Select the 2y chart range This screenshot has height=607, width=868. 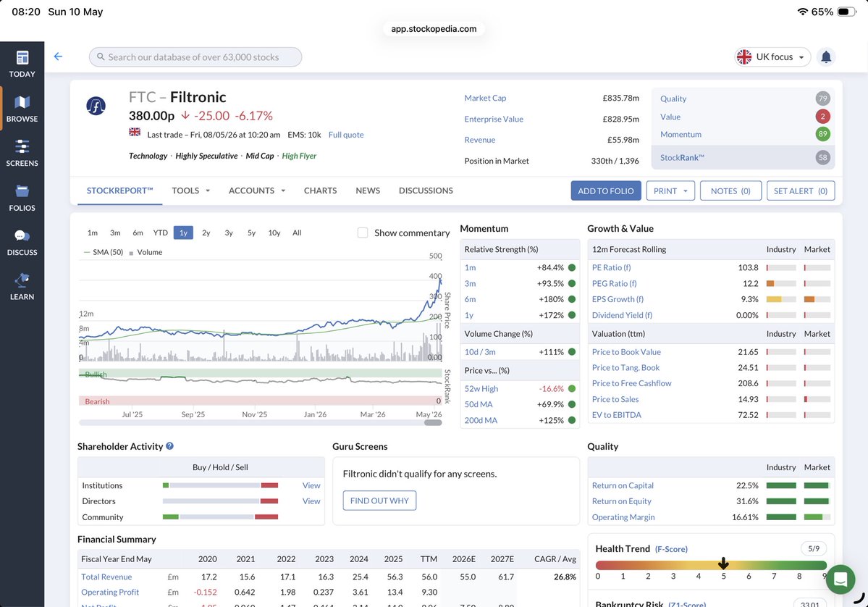click(x=206, y=233)
